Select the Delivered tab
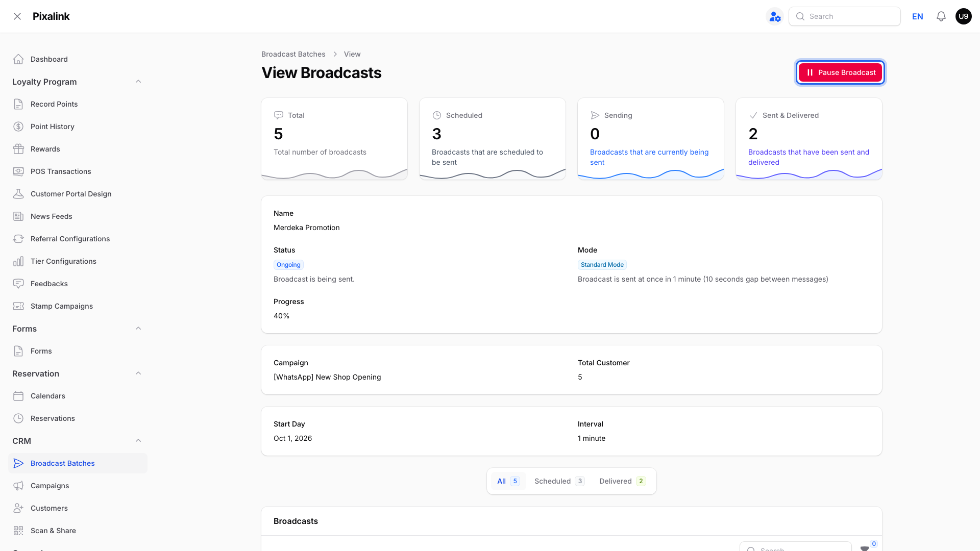 (622, 481)
